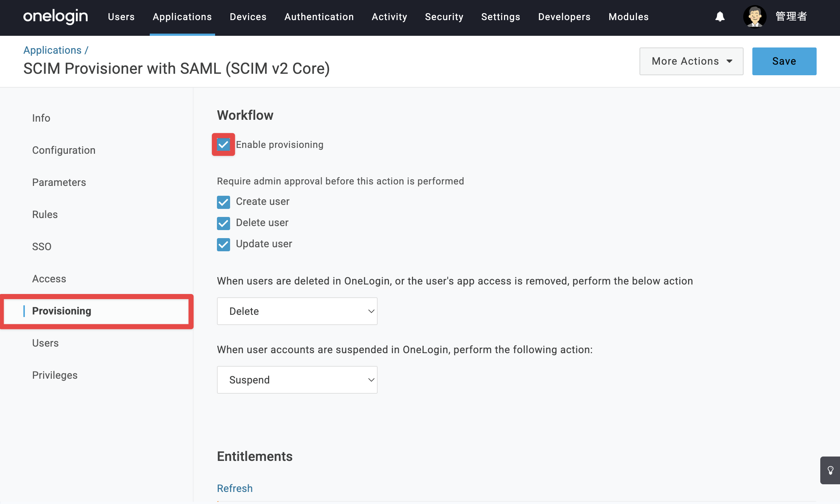This screenshot has height=504, width=840.
Task: Go back via Applications breadcrumb
Action: [x=52, y=50]
